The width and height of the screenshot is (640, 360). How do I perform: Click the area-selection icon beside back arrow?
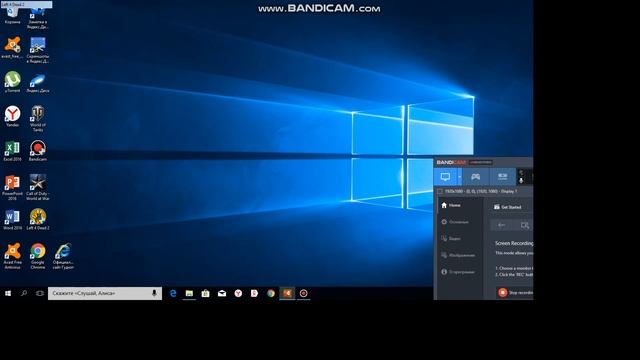pos(524,225)
